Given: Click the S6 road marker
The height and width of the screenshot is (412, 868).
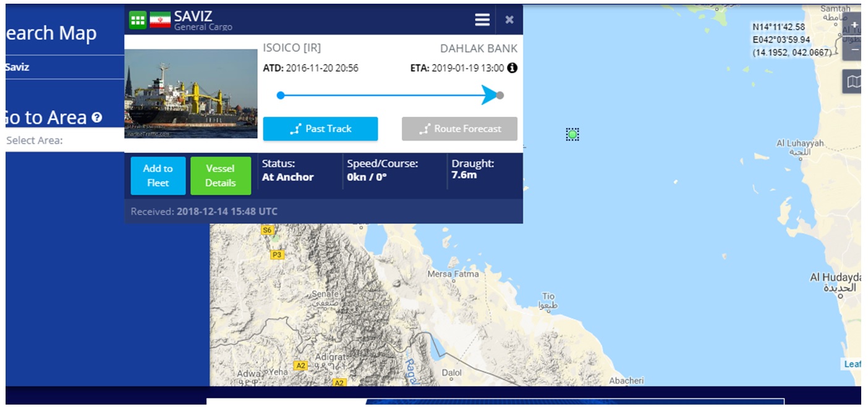Looking at the screenshot, I should (267, 230).
